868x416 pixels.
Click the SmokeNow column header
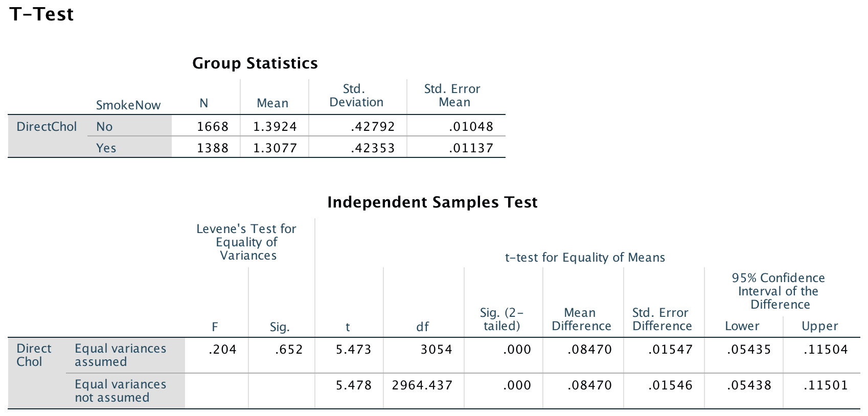tap(128, 105)
